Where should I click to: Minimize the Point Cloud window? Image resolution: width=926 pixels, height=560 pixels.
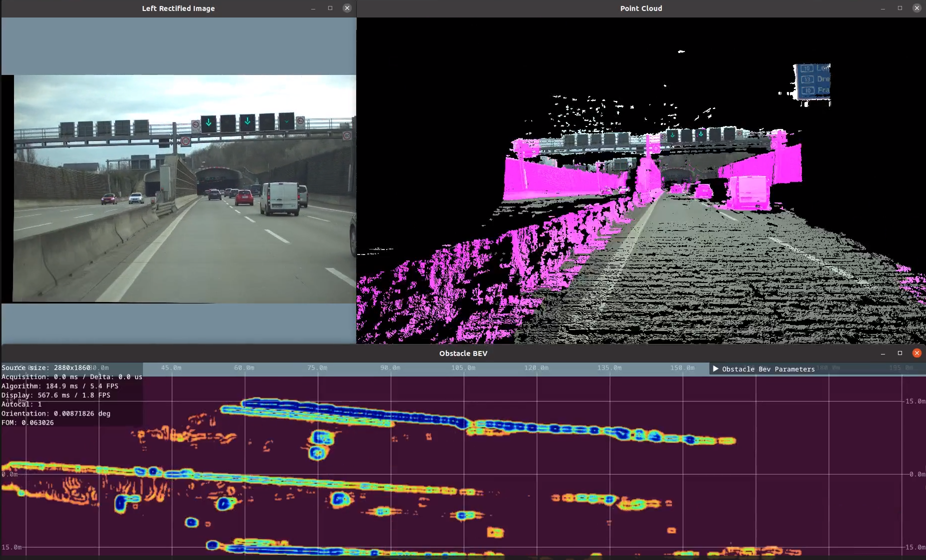tap(883, 8)
